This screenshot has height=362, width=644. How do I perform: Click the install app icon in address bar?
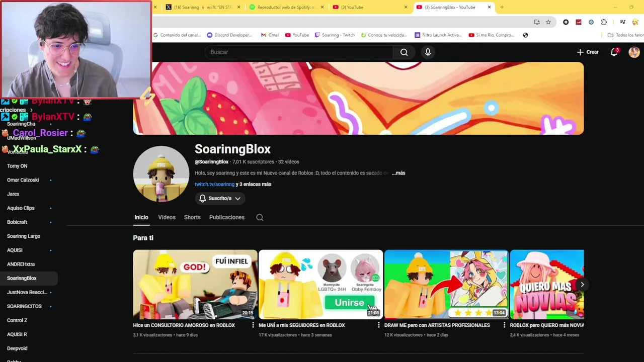pos(537,22)
